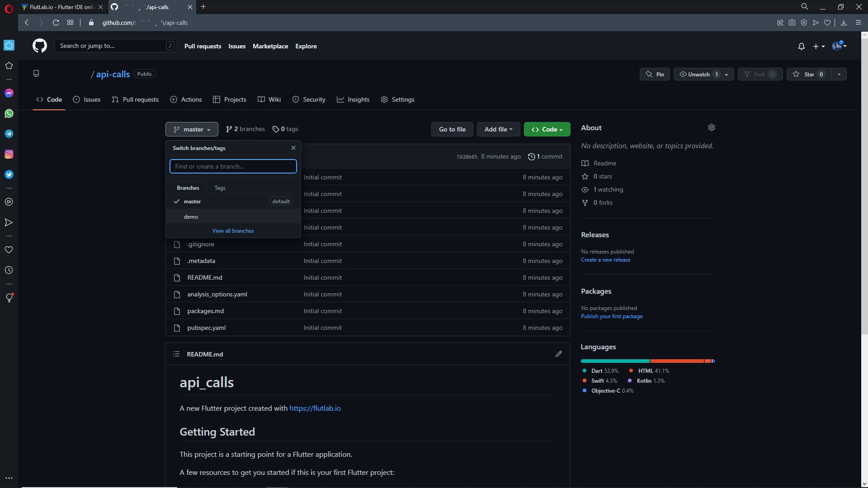Open Insights tab
The height and width of the screenshot is (488, 868).
point(353,99)
